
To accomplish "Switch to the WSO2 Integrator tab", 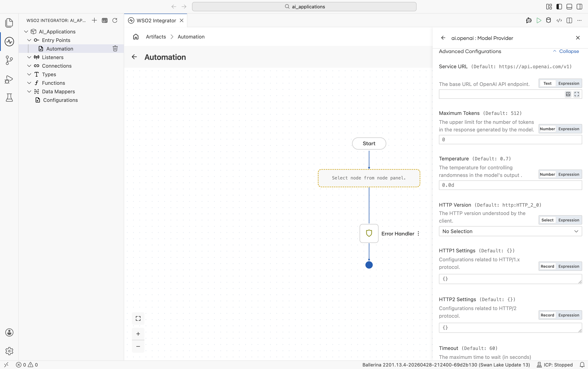I will 156,20.
